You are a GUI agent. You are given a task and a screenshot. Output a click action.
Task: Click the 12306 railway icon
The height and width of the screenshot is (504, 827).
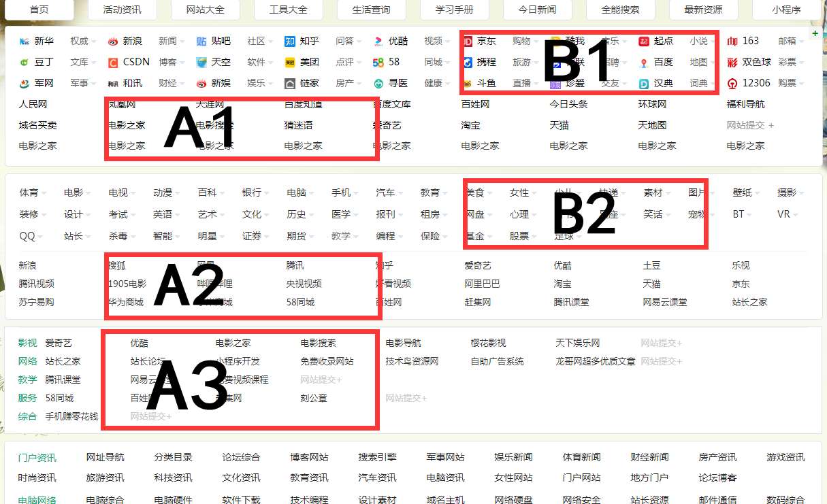pos(732,84)
